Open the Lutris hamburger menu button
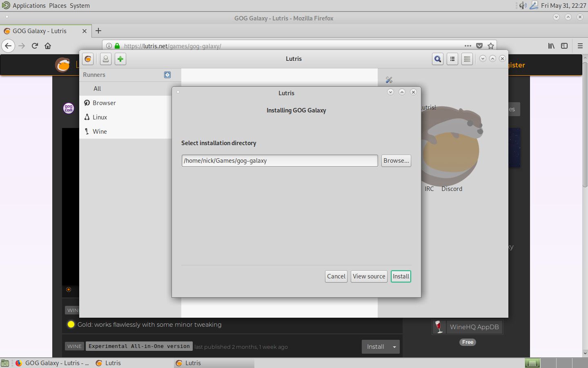 467,59
